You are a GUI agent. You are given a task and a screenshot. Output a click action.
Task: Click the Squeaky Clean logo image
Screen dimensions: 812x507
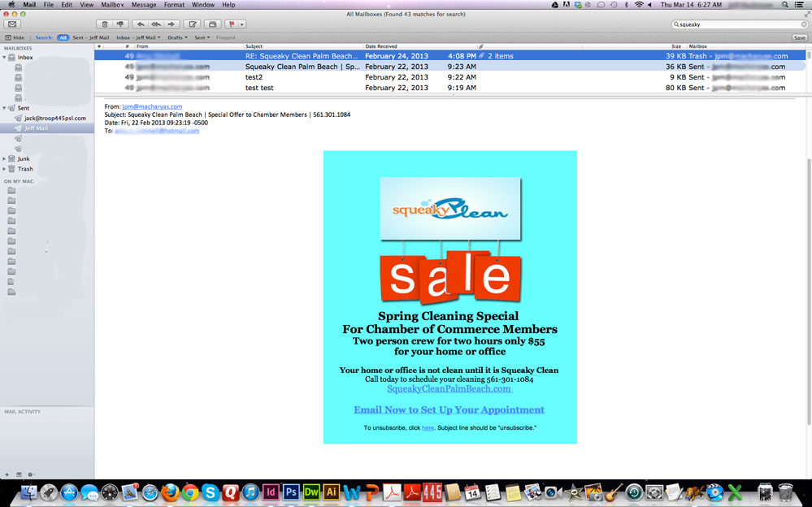click(x=450, y=209)
